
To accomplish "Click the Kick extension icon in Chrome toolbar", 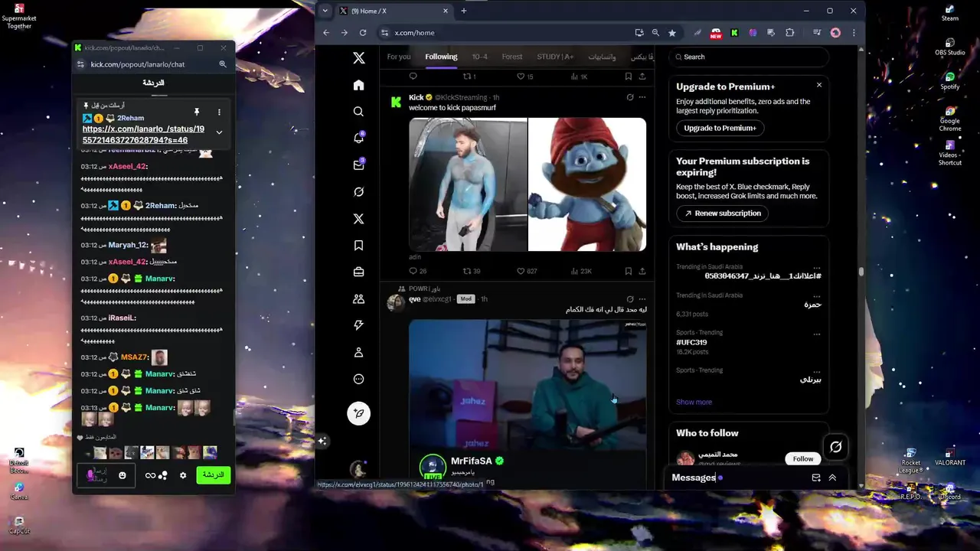I will [x=734, y=33].
